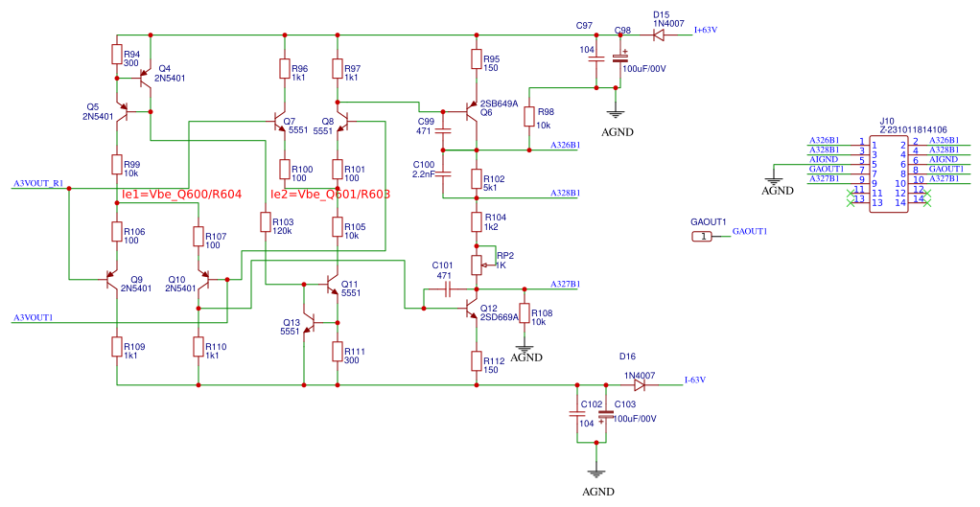Select the C100 2.2nF capacitor symbol
This screenshot has width=980, height=507.
443,174
